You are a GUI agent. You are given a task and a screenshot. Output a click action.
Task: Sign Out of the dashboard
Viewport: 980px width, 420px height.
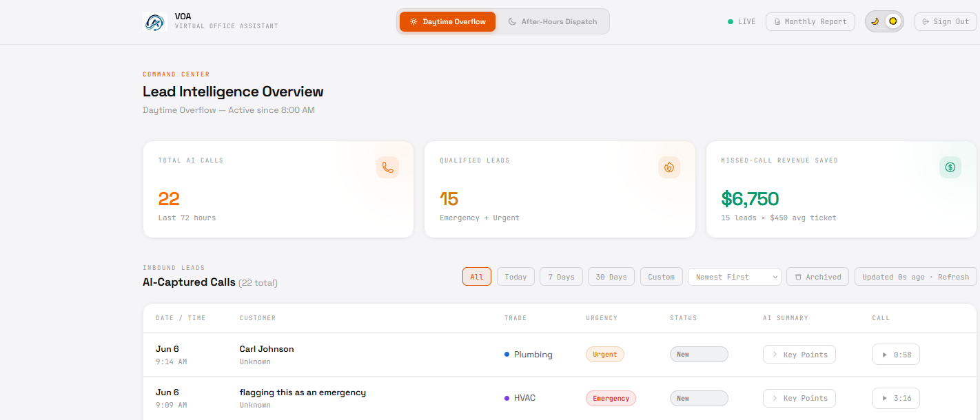tap(946, 21)
